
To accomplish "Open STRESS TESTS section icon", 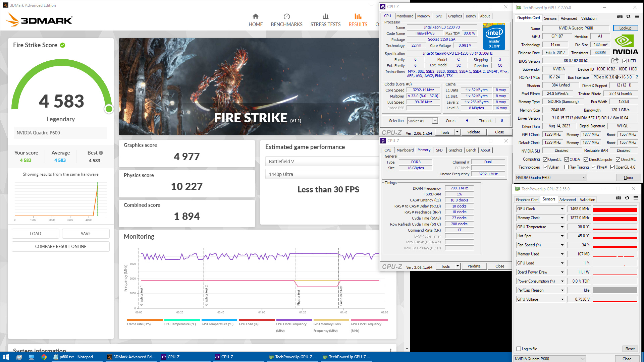I will tap(325, 16).
